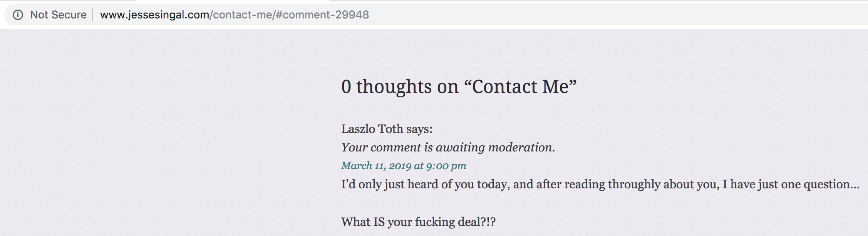868x236 pixels.
Task: Click the final comment line ending "deal?!?"
Action: coord(418,222)
